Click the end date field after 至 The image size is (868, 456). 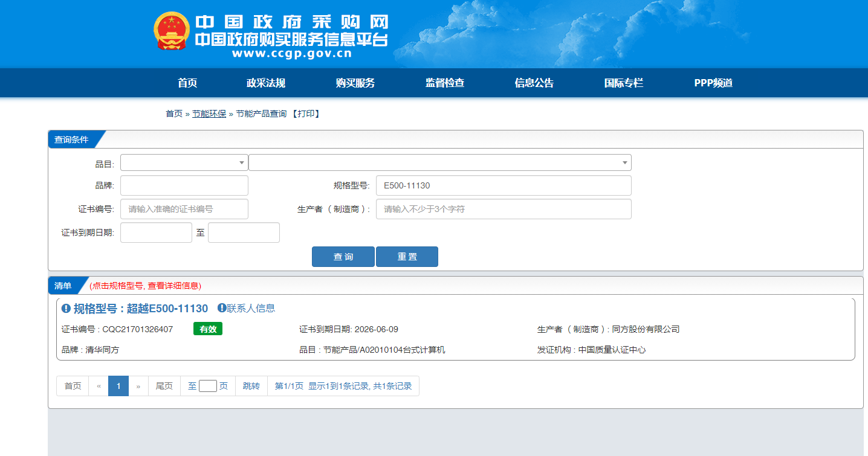point(244,233)
